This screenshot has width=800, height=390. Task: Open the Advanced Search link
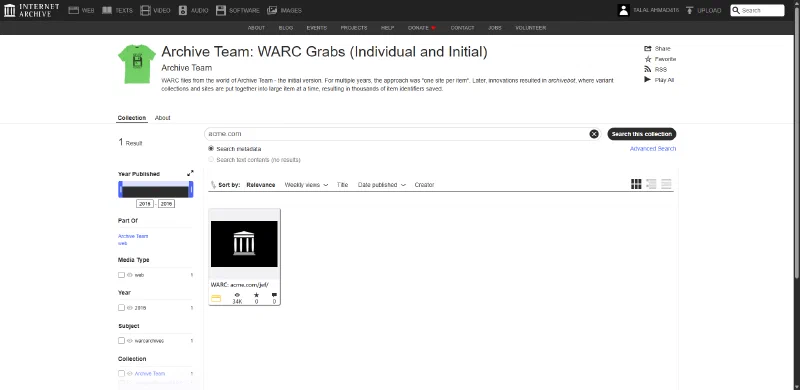pos(653,149)
